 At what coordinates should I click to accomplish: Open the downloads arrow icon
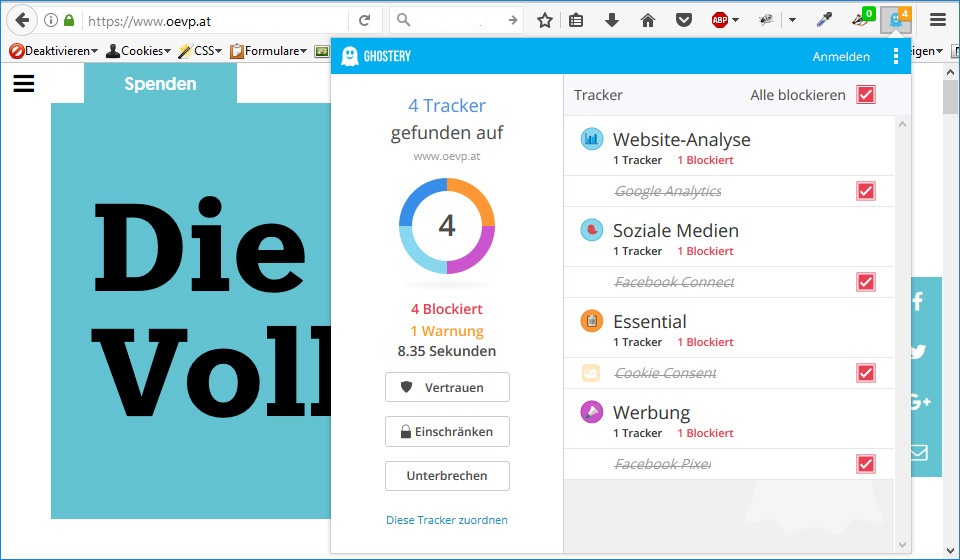[x=612, y=20]
